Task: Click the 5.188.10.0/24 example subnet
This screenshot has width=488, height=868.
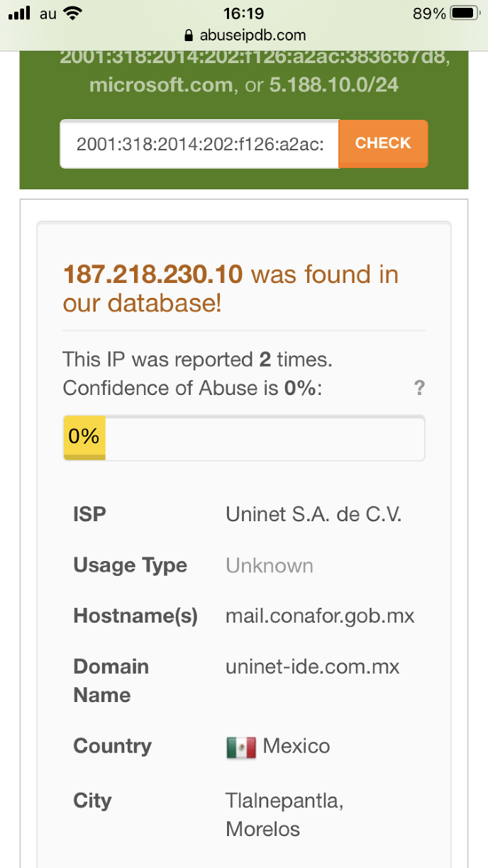Action: click(x=333, y=86)
